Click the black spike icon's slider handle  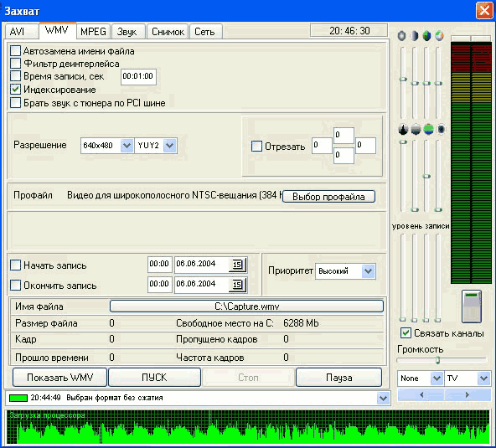[x=403, y=142]
